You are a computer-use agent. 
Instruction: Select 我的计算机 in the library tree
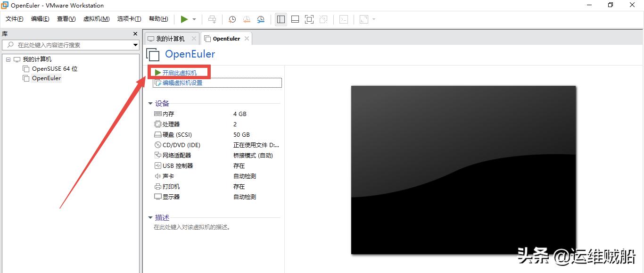click(x=37, y=59)
